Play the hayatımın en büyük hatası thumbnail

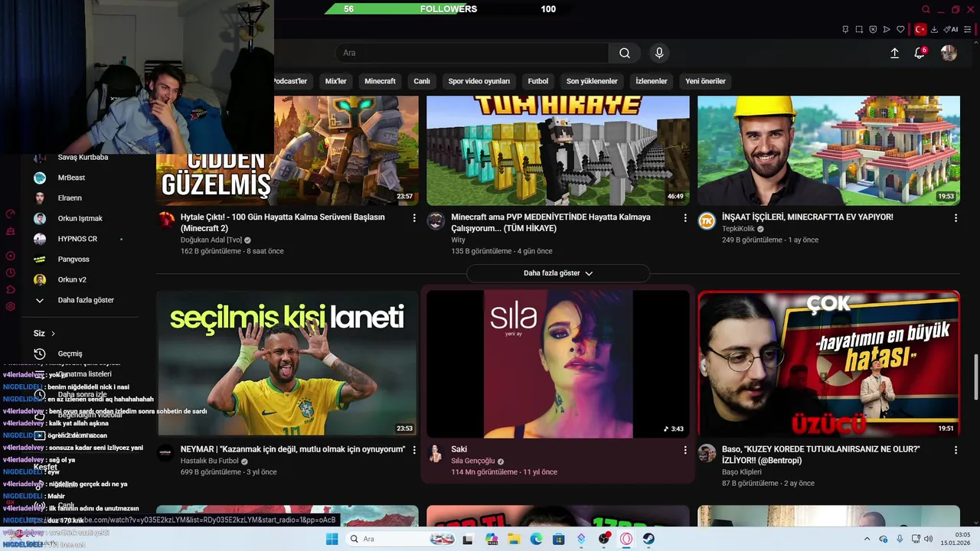828,364
